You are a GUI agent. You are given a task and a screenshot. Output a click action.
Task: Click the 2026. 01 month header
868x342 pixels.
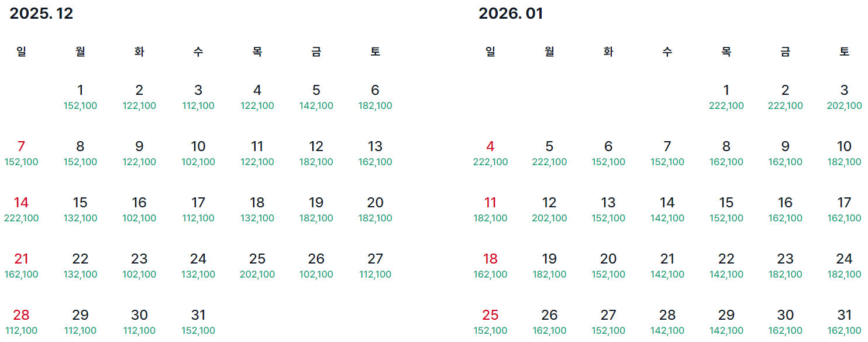[x=509, y=13]
